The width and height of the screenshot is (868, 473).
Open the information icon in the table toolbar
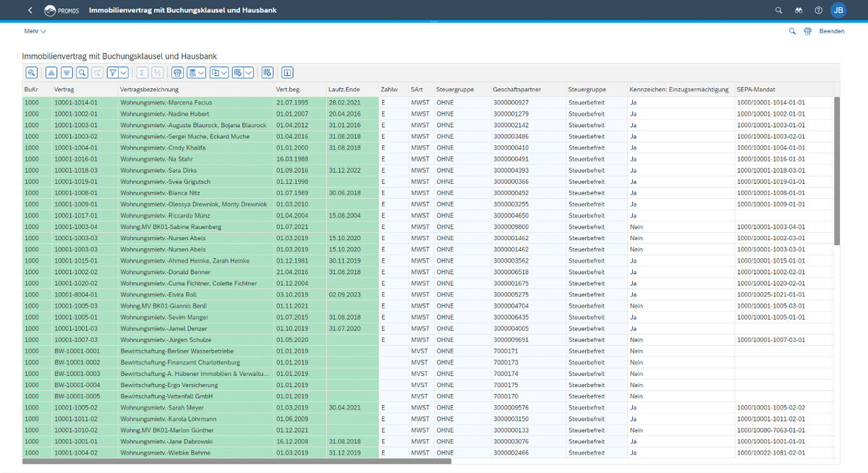[287, 72]
